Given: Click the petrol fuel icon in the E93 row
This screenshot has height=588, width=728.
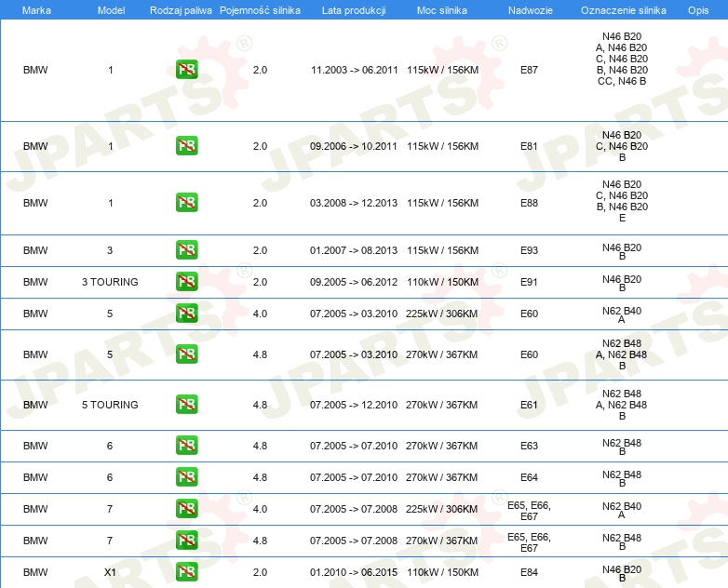Looking at the screenshot, I should click(x=186, y=249).
